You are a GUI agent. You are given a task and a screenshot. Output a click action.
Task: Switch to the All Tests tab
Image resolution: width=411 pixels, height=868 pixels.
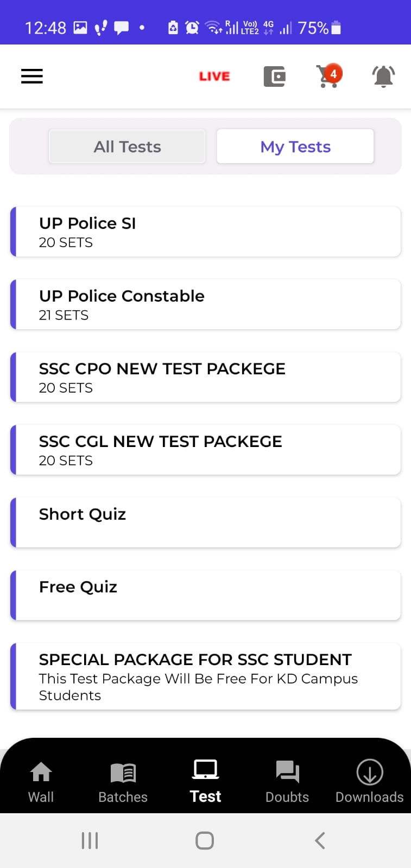[127, 146]
